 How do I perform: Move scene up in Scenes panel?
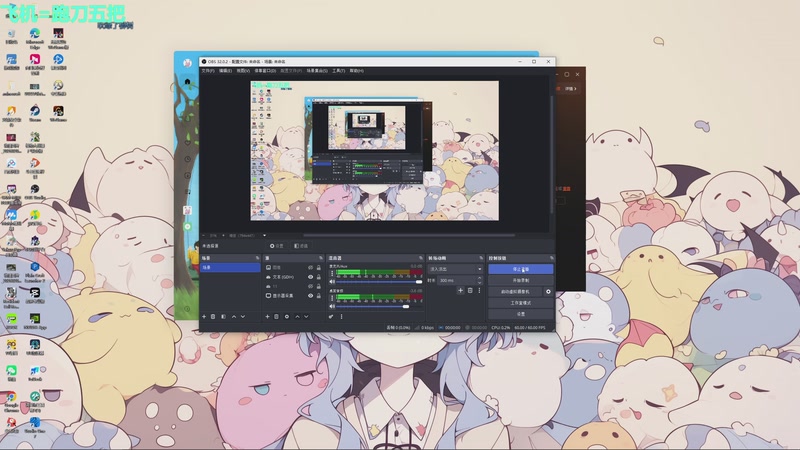(x=234, y=317)
